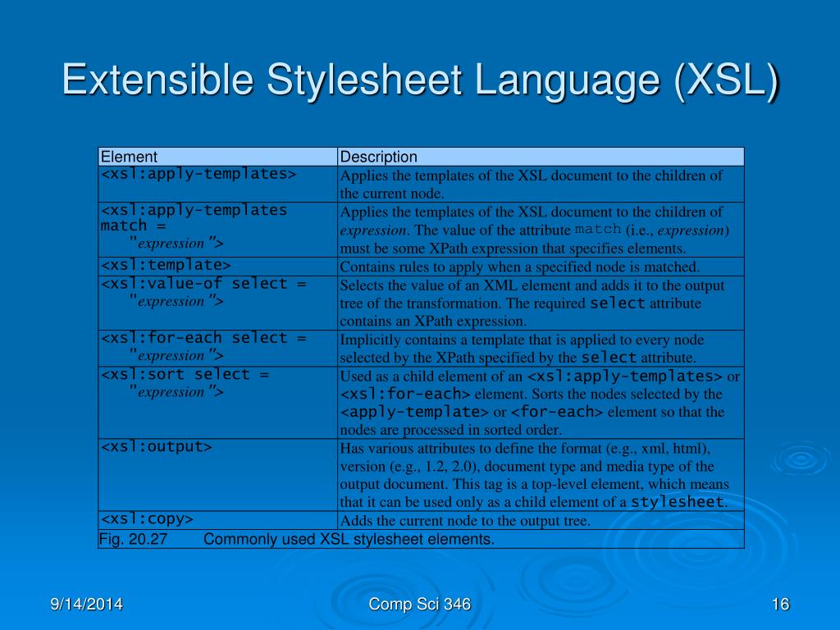Click the footer text 'Comp Sci 346'
The image size is (840, 630).
pos(419,605)
